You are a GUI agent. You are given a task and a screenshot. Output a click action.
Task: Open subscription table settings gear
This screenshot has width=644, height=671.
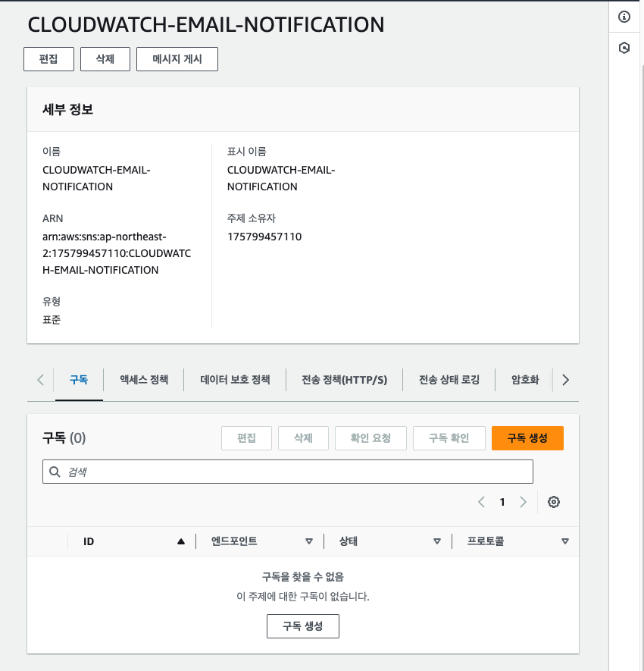pos(554,502)
